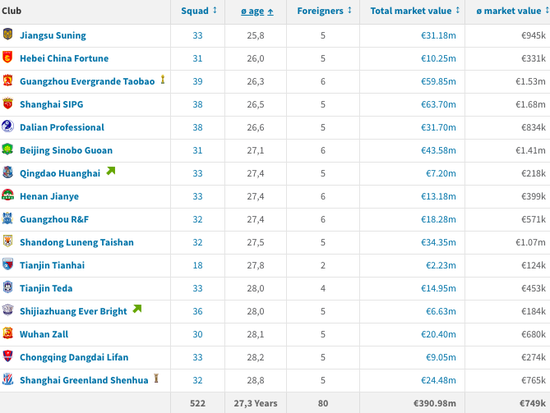Sort by Total market value header

pos(415,11)
